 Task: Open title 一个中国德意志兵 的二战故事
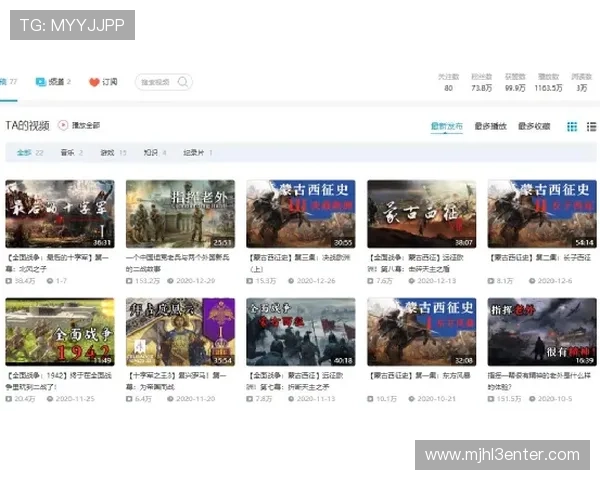(178, 263)
